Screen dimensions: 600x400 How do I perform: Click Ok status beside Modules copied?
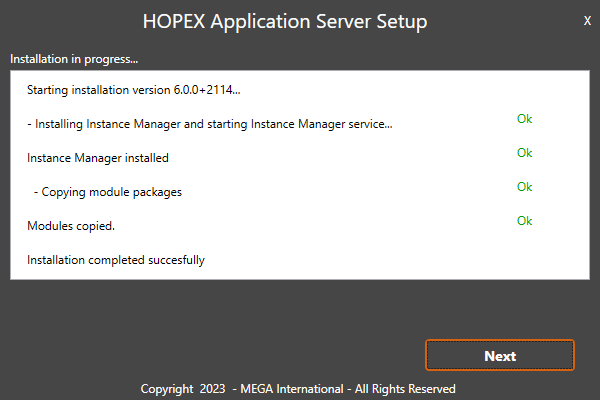[x=524, y=221]
